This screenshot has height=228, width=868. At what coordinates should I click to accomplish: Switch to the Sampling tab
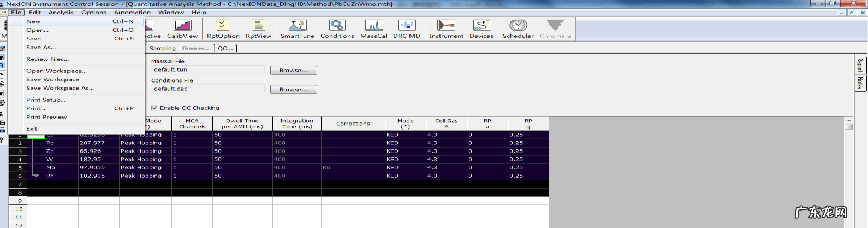click(x=163, y=49)
